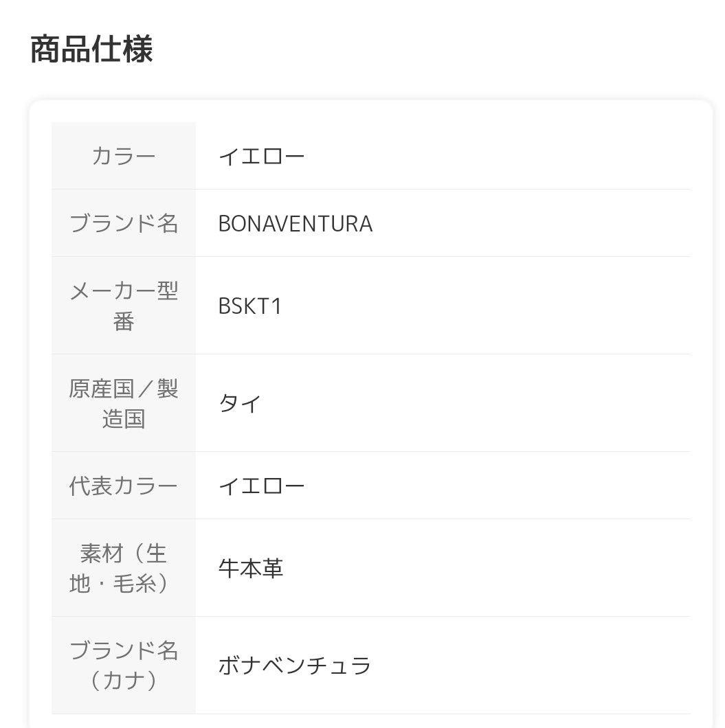Select イエロー value in the カラー row
The width and height of the screenshot is (725, 728).
point(261,157)
